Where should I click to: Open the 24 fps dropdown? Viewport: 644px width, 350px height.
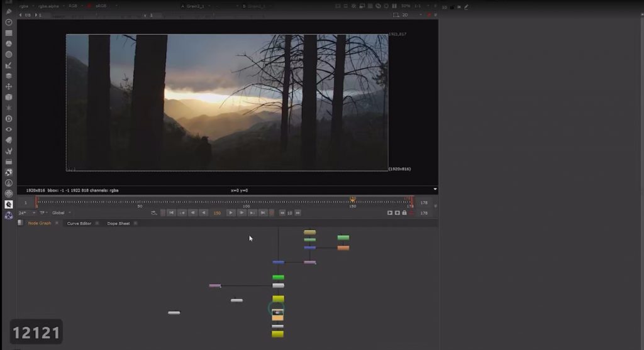27,213
